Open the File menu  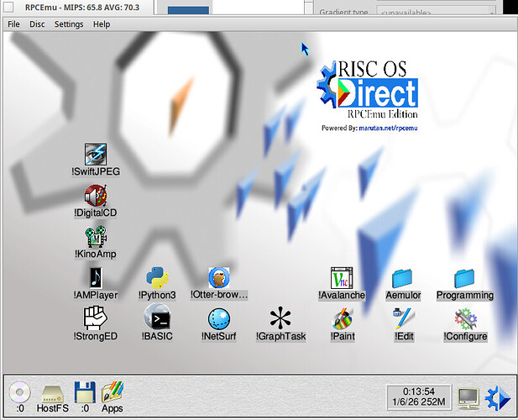[x=13, y=24]
